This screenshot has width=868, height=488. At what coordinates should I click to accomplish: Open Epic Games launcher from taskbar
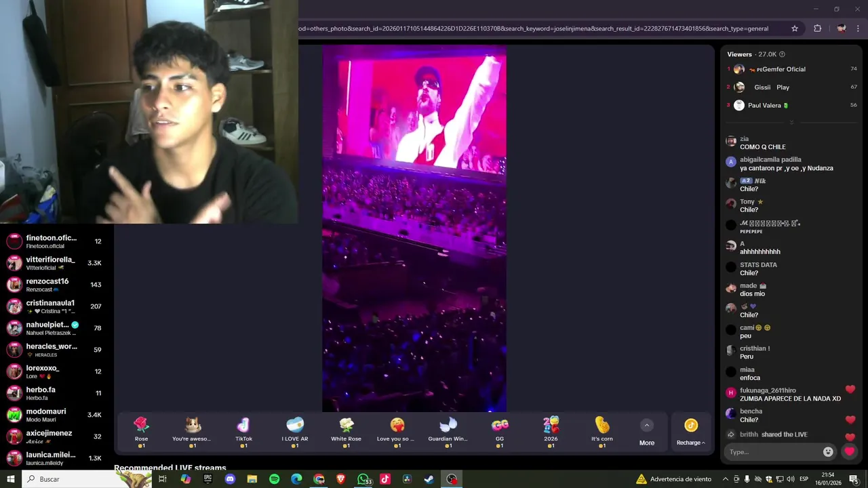(x=208, y=479)
